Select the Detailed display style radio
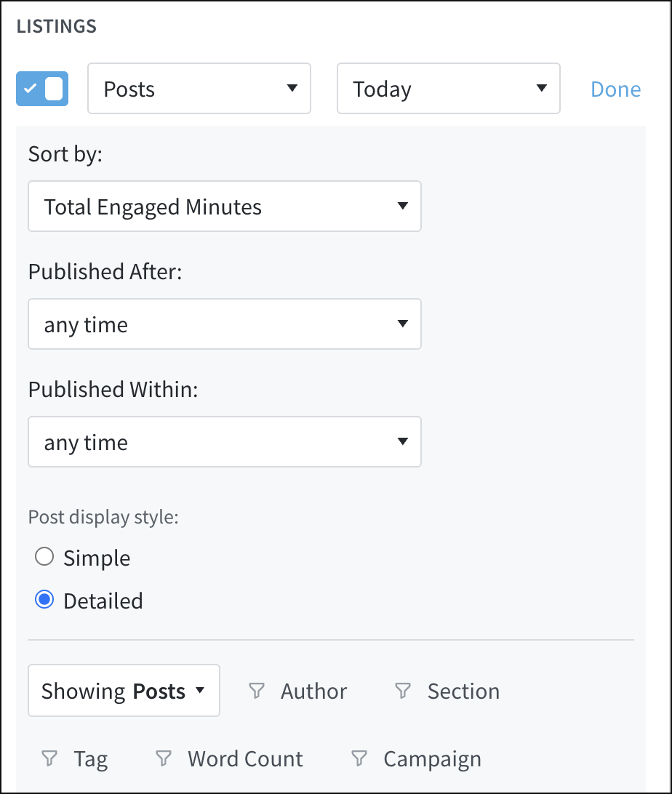The width and height of the screenshot is (672, 794). [x=44, y=600]
